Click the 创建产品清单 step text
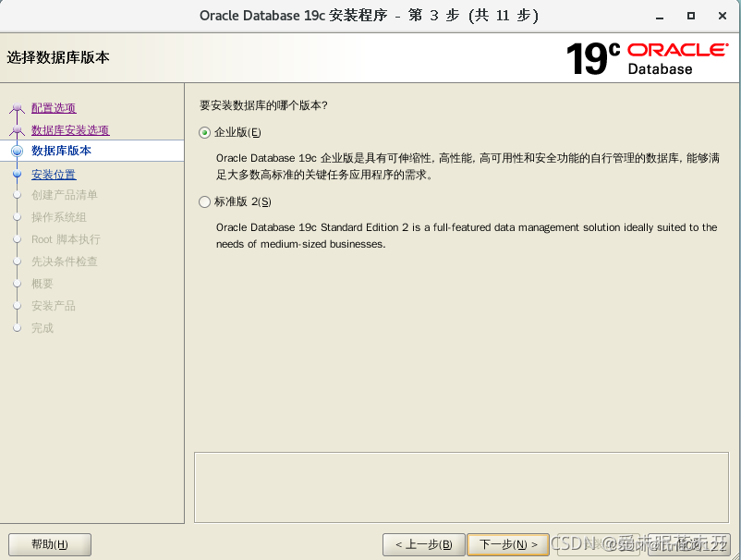The height and width of the screenshot is (560, 741). [x=65, y=195]
